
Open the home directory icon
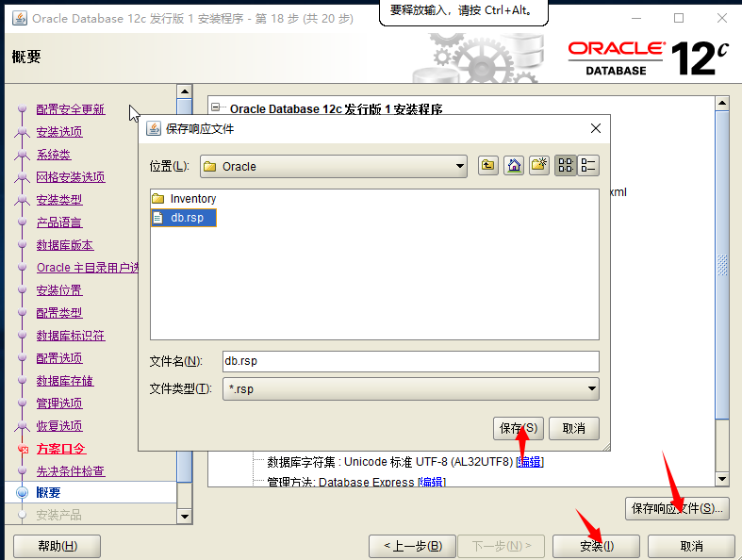pyautogui.click(x=514, y=166)
